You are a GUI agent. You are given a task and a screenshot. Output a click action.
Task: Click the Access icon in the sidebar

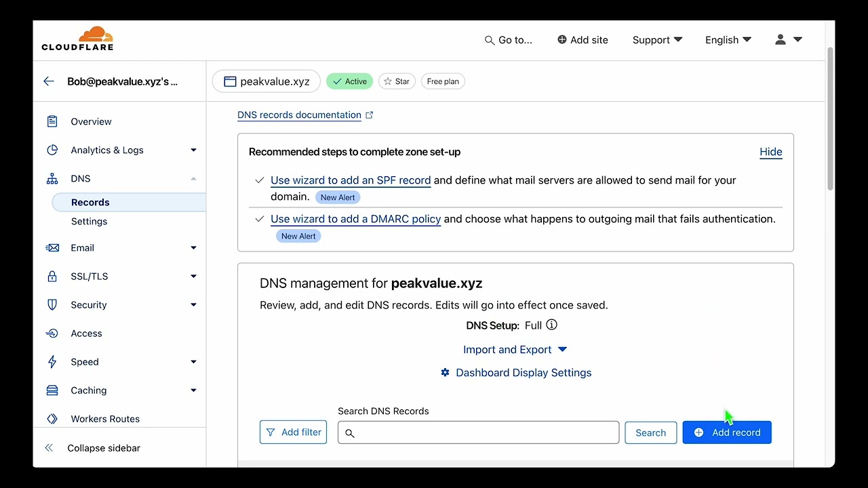(x=52, y=333)
